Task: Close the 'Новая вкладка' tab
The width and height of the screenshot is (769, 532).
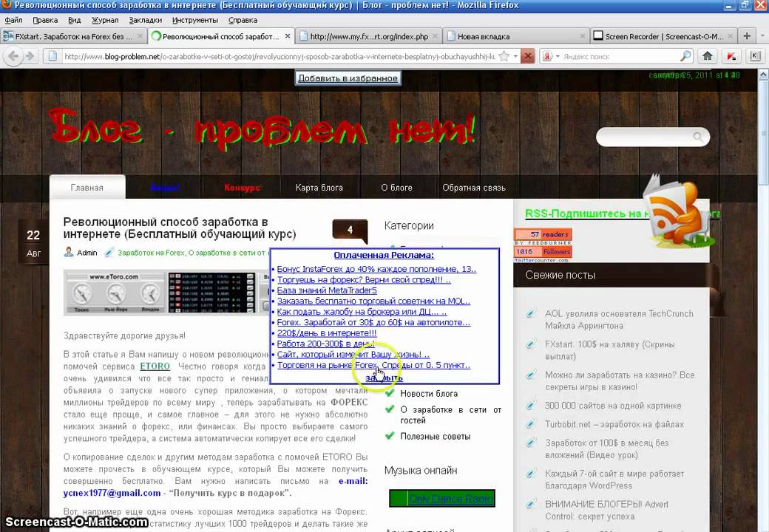Action: click(582, 36)
